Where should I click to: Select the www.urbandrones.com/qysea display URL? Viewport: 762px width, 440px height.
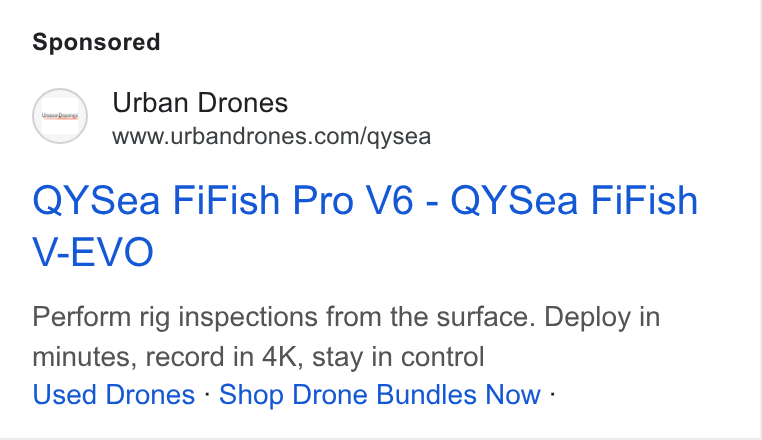[x=272, y=137]
